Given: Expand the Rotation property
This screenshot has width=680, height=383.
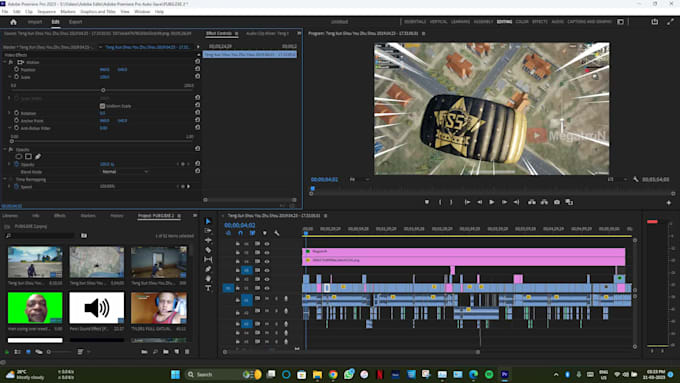Looking at the screenshot, I should 10,113.
